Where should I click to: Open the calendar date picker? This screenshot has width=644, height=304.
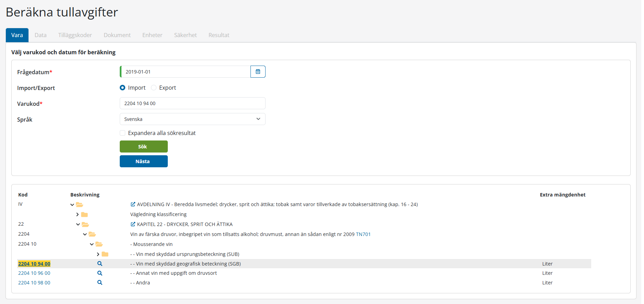pyautogui.click(x=258, y=72)
